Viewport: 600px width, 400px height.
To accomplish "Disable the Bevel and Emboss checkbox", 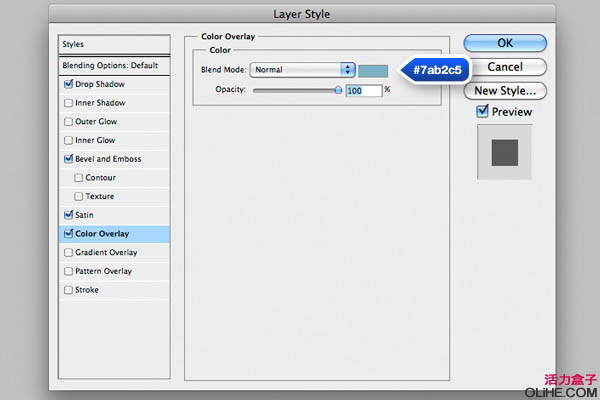I will 68,158.
